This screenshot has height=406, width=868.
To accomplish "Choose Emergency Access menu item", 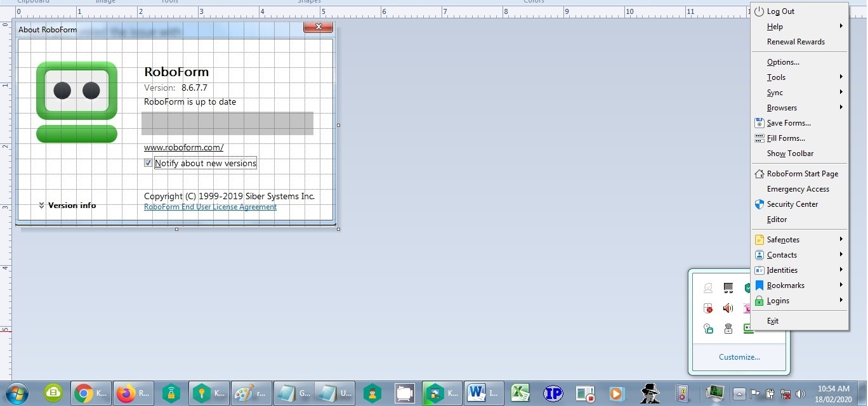I will point(798,188).
